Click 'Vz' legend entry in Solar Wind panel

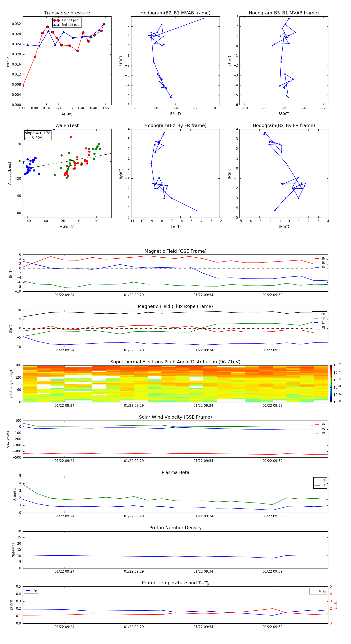coord(320,433)
